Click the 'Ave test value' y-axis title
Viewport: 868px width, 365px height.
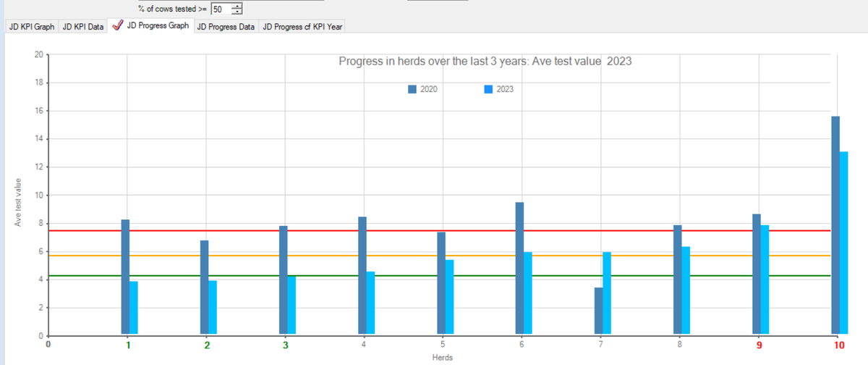click(x=18, y=202)
